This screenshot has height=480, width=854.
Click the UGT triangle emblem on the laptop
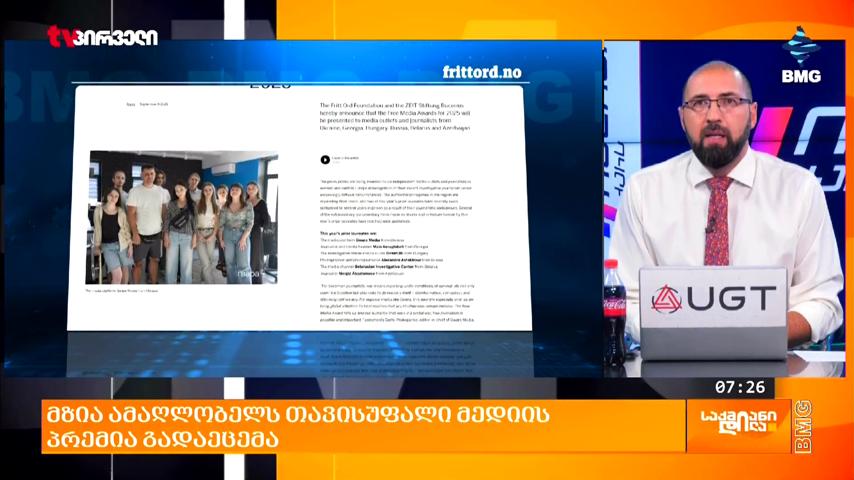click(666, 300)
